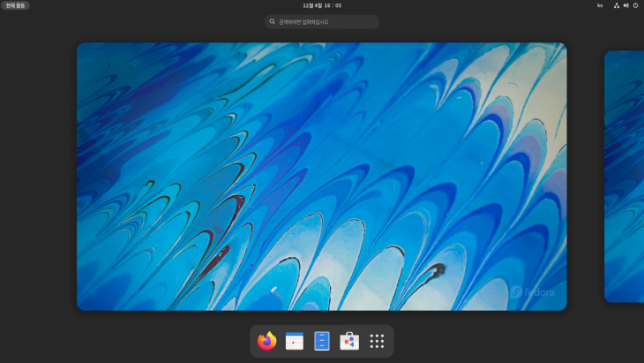The height and width of the screenshot is (363, 644).
Task: Click the volume speaker icon
Action: [625, 5]
